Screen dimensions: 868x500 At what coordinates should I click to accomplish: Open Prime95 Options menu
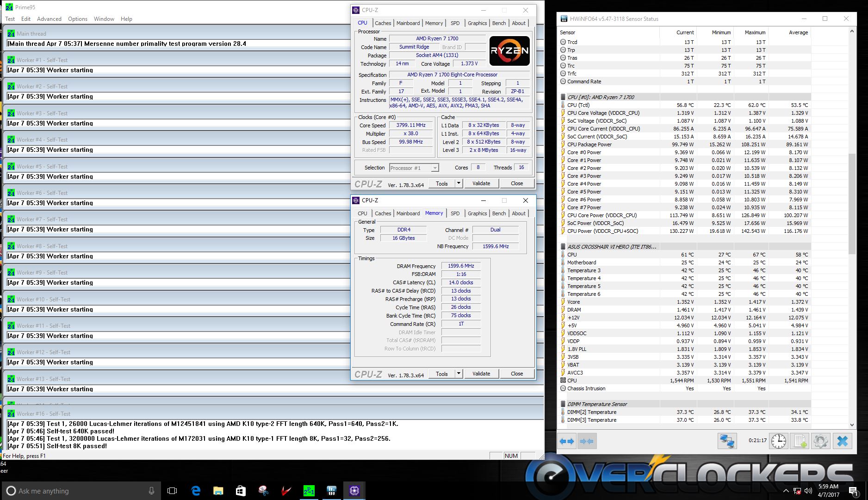pyautogui.click(x=78, y=19)
